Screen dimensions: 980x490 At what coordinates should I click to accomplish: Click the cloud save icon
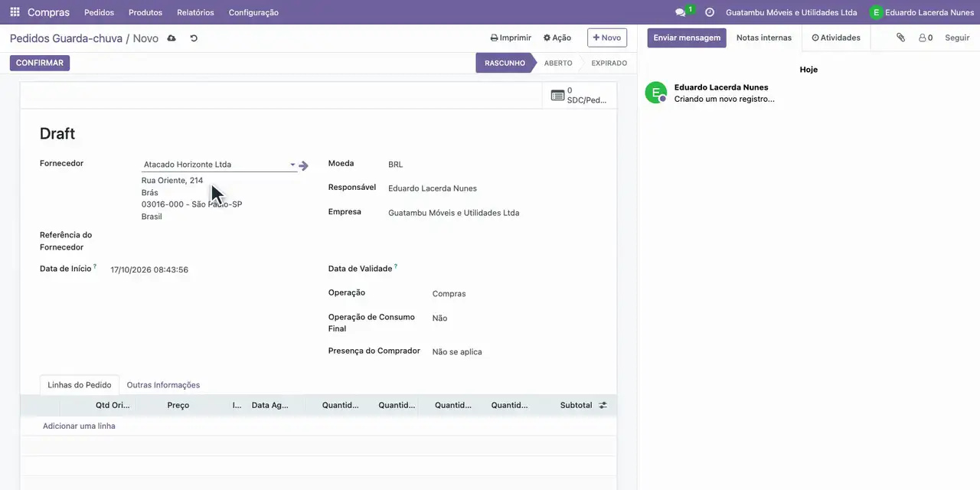click(x=171, y=38)
